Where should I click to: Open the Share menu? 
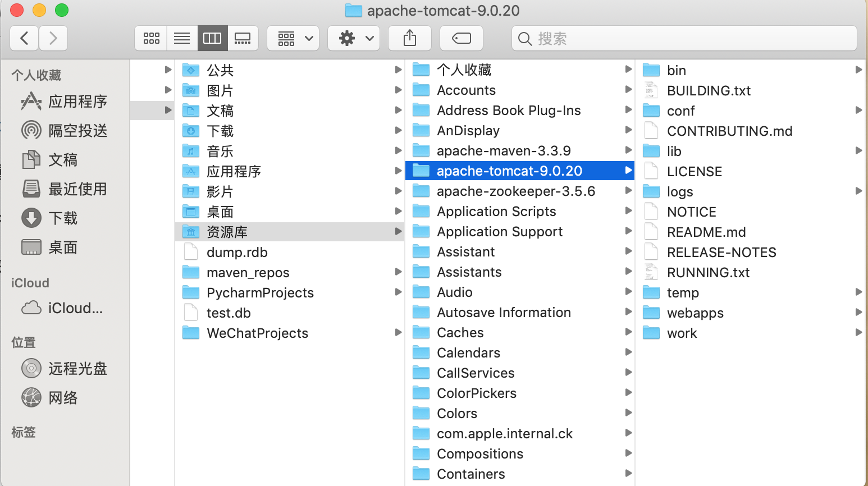pos(409,38)
